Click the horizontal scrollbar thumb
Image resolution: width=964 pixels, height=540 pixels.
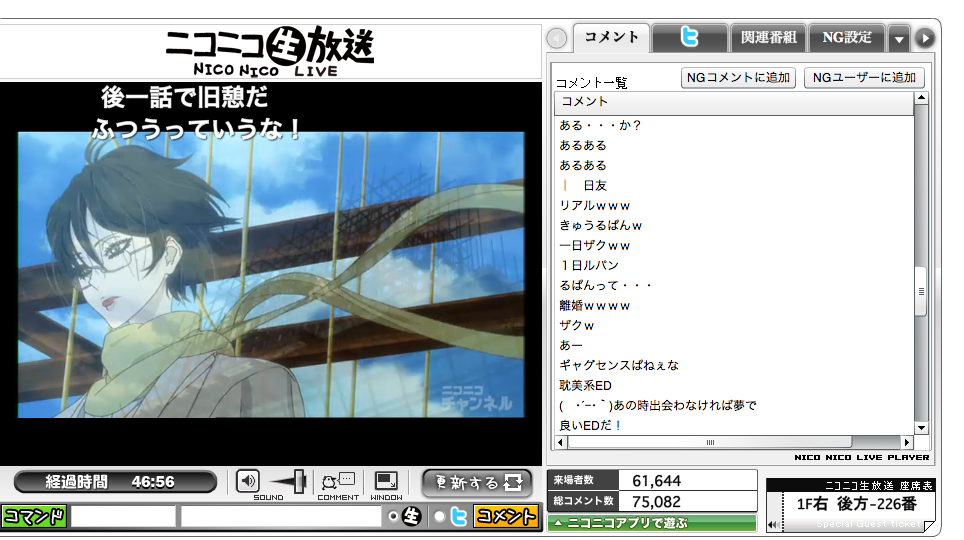coord(710,442)
